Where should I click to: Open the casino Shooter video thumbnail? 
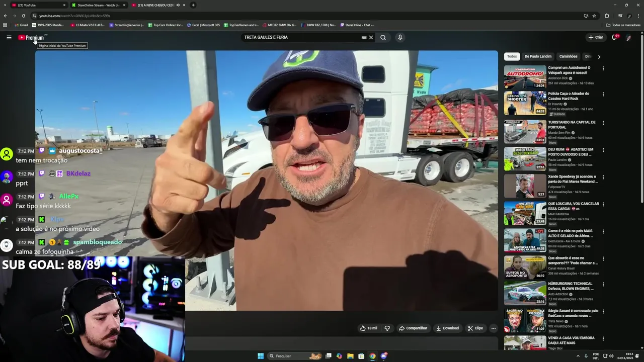click(x=525, y=103)
